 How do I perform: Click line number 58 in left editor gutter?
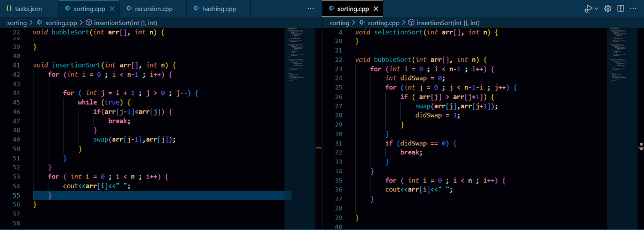(x=16, y=222)
